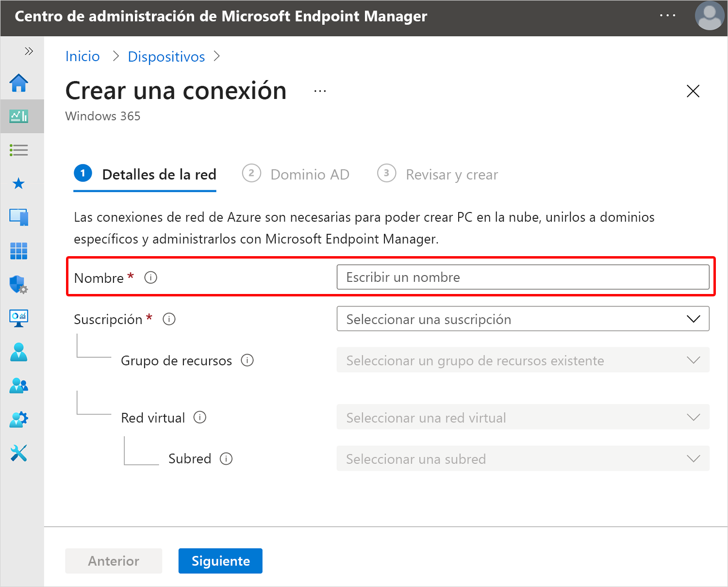Show info tooltip next to Red virtual
Image resolution: width=728 pixels, height=587 pixels.
(200, 417)
